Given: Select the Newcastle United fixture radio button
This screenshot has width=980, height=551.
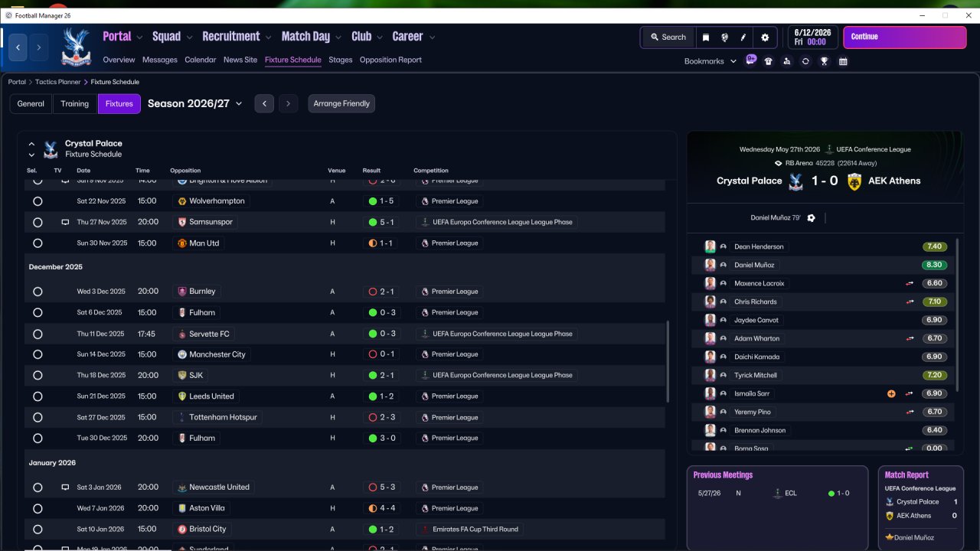Looking at the screenshot, I should click(x=38, y=487).
